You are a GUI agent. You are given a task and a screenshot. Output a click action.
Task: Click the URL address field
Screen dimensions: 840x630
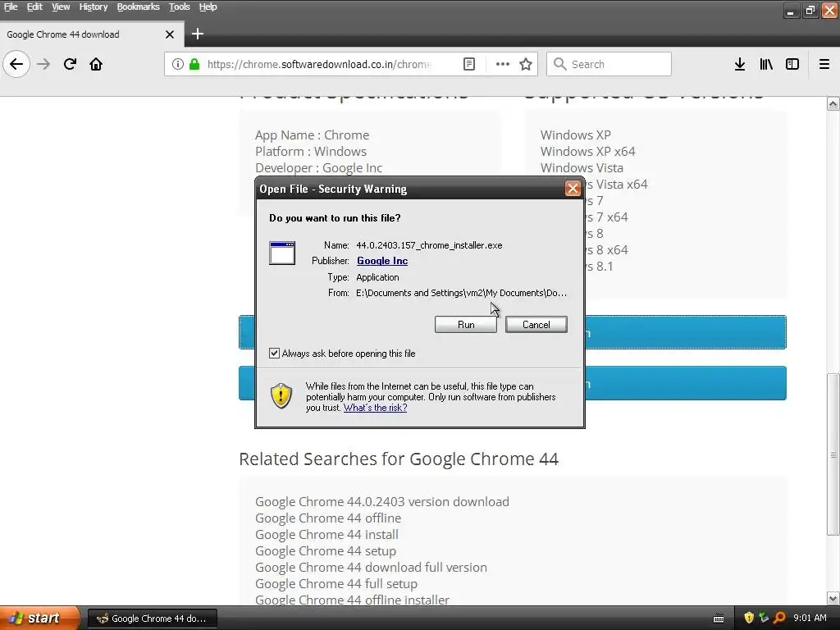(321, 64)
